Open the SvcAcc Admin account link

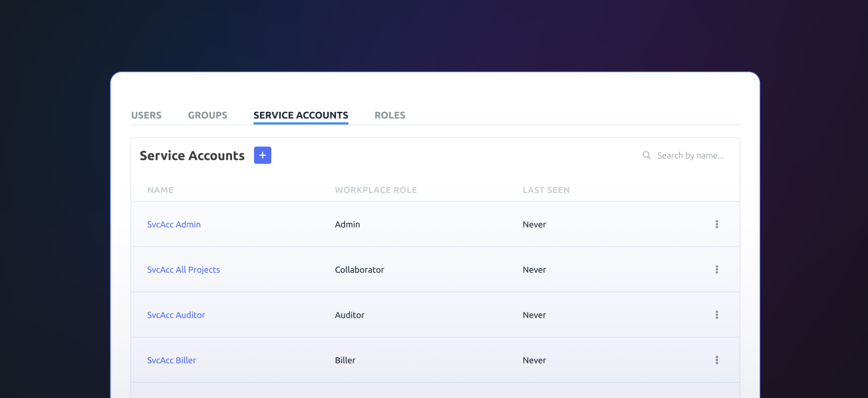tap(174, 224)
